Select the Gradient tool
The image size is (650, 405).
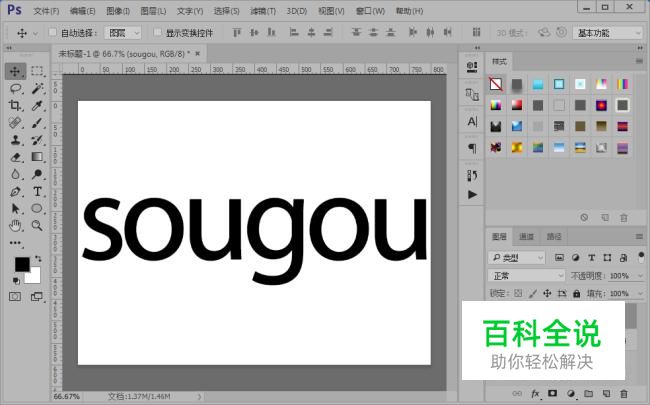pyautogui.click(x=37, y=157)
